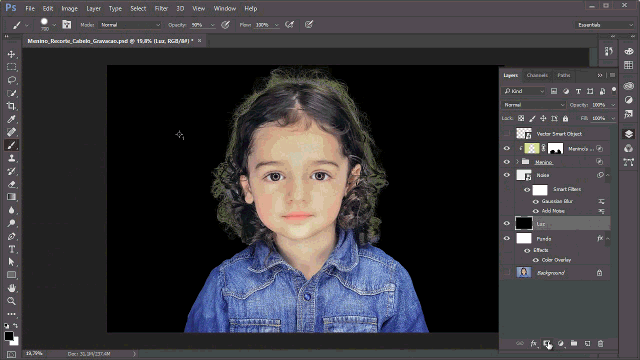The height and width of the screenshot is (360, 640).
Task: Toggle Gaussian Blur filter visibility
Action: point(536,202)
